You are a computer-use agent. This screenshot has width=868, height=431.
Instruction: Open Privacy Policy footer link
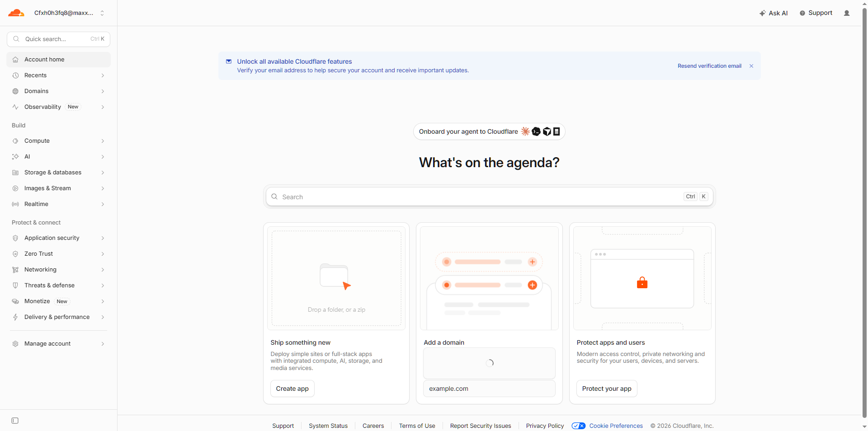[x=545, y=426]
